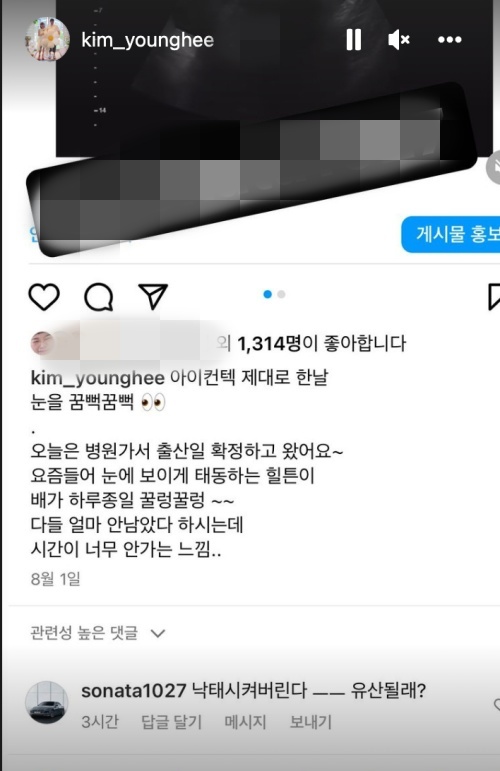500x771 pixels.
Task: Pause the story playback
Action: 353,40
